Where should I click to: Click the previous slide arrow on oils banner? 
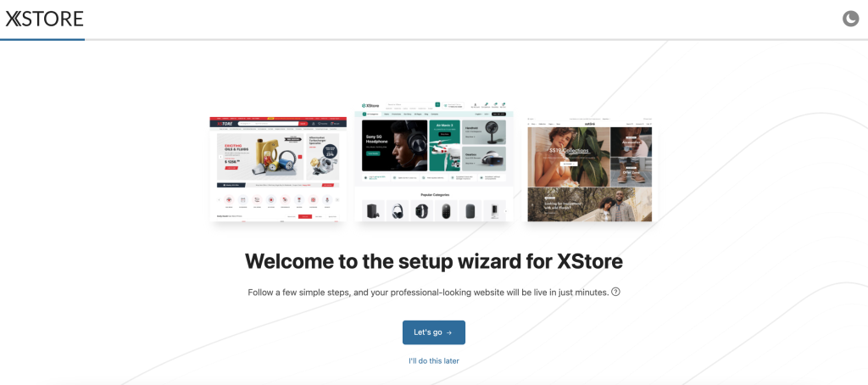point(220,157)
